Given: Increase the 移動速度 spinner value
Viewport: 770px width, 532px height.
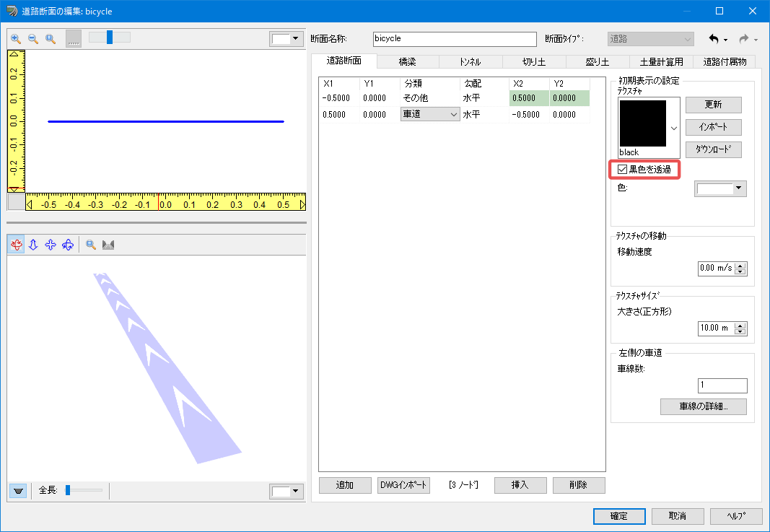Looking at the screenshot, I should (x=740, y=266).
